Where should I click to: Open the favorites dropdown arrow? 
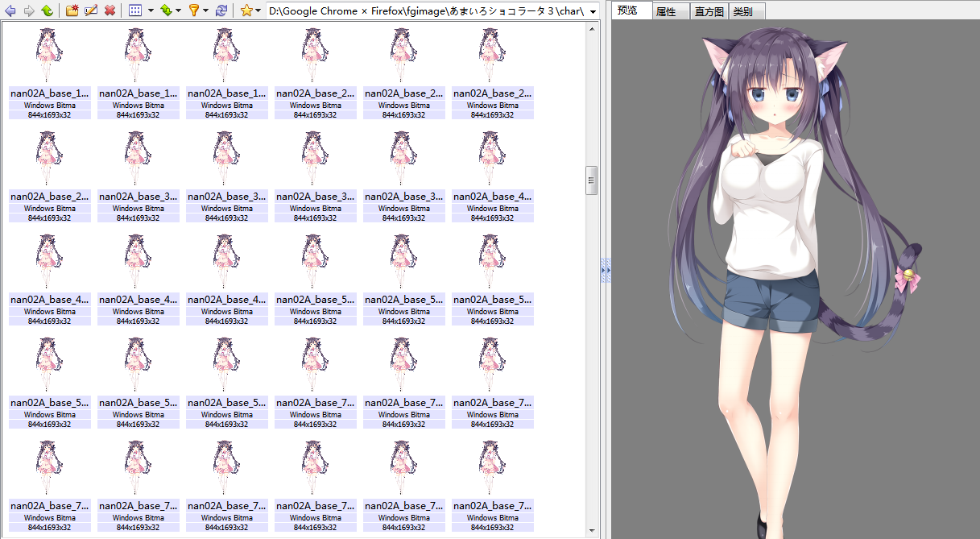coord(258,11)
